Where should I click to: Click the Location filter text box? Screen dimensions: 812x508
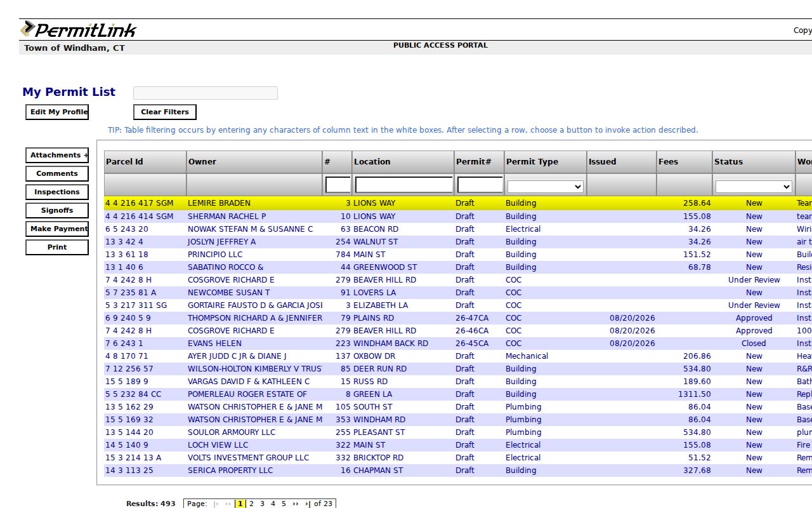pos(404,185)
